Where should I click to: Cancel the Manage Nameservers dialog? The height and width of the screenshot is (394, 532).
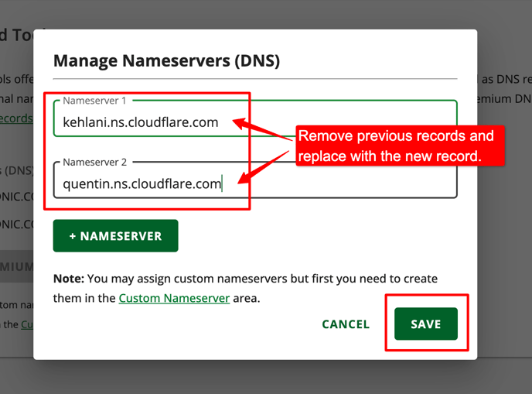[x=346, y=324]
